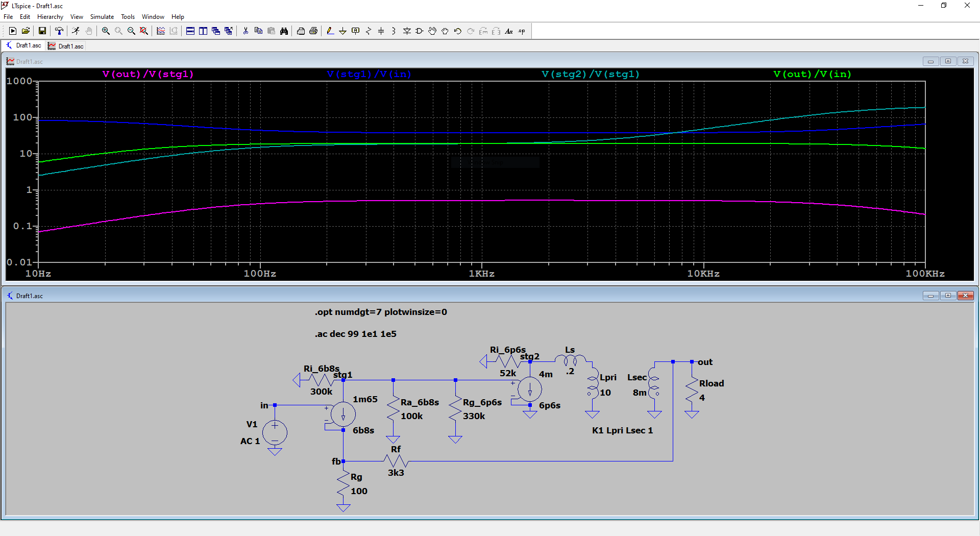Viewport: 980px width, 536px height.
Task: Place a ground symbol using toolbar
Action: click(x=342, y=31)
